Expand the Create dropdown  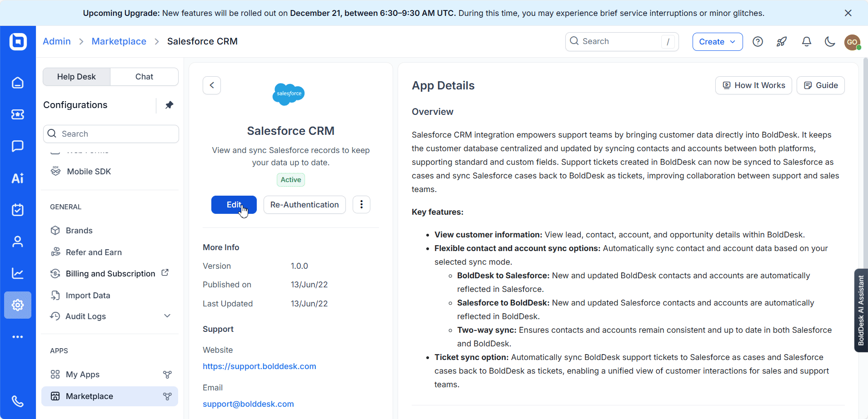coord(717,41)
